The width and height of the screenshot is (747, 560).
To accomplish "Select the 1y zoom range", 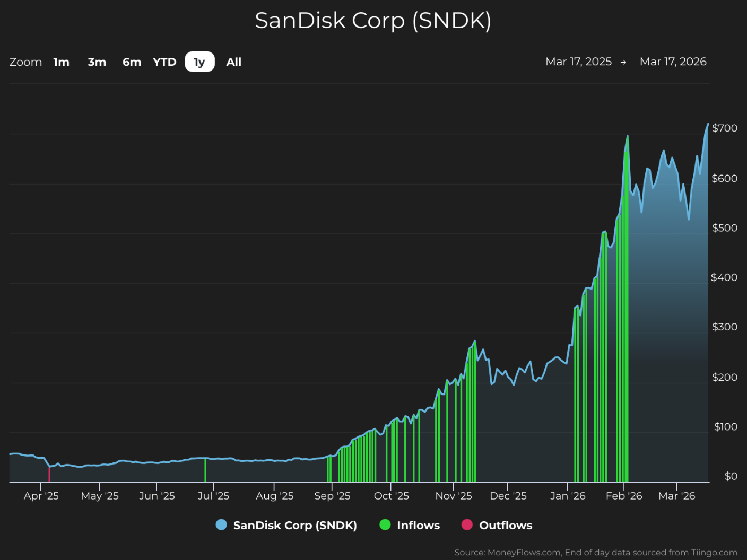I will [199, 62].
